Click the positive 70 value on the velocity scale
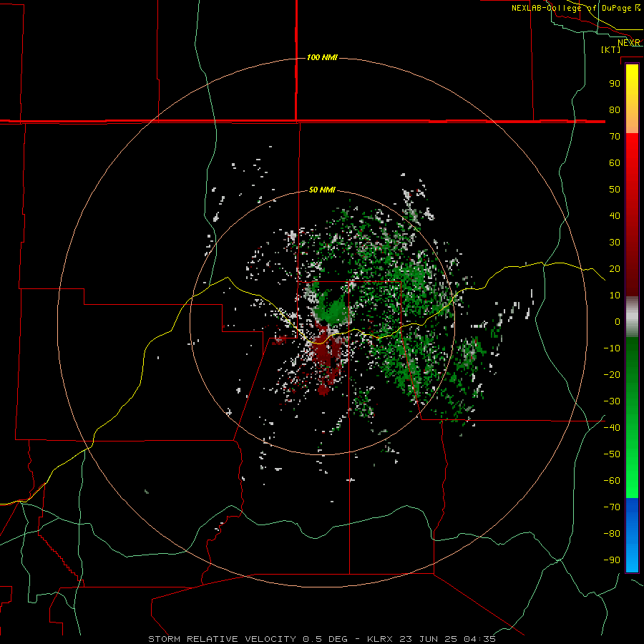The height and width of the screenshot is (644, 644). [x=615, y=137]
